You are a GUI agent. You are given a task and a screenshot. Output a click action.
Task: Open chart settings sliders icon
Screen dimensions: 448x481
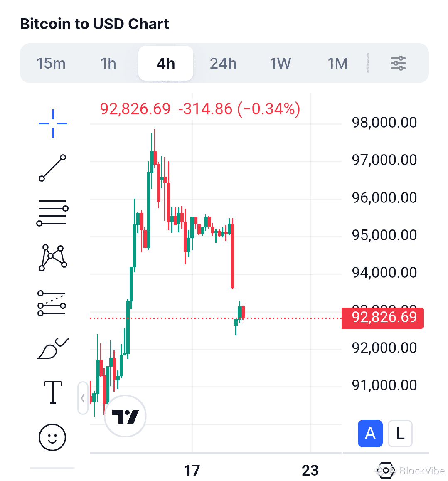point(398,63)
